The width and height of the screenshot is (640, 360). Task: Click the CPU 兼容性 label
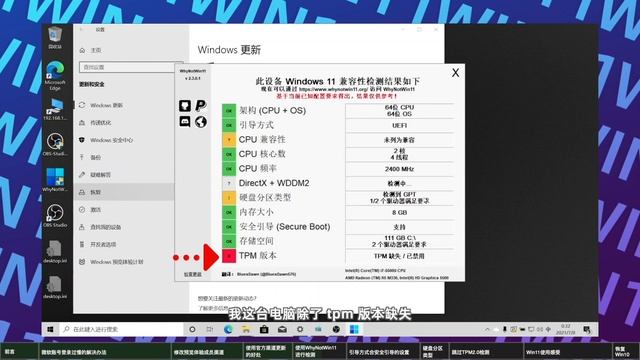(x=262, y=140)
